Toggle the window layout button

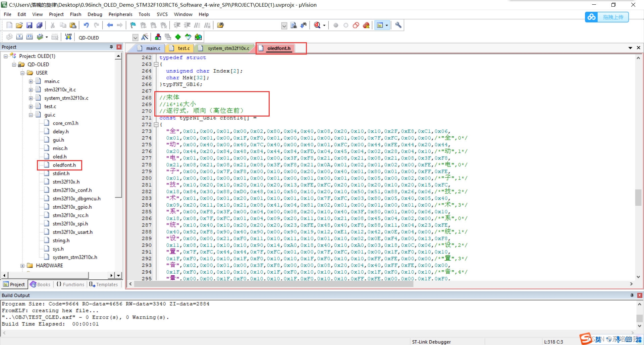click(x=380, y=25)
